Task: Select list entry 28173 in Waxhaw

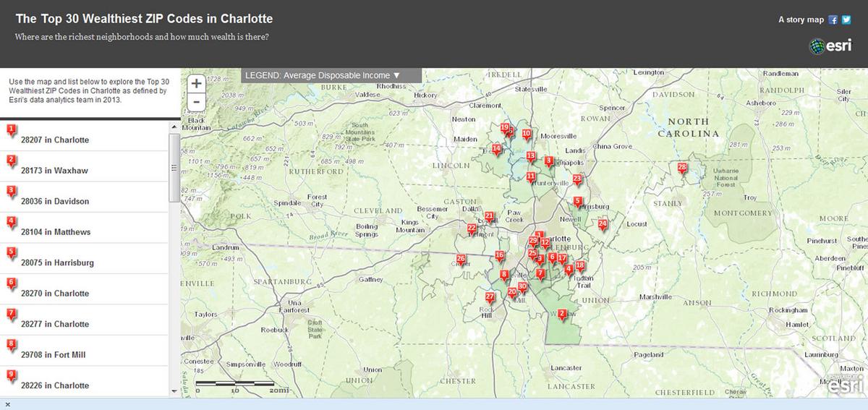Action: point(85,166)
